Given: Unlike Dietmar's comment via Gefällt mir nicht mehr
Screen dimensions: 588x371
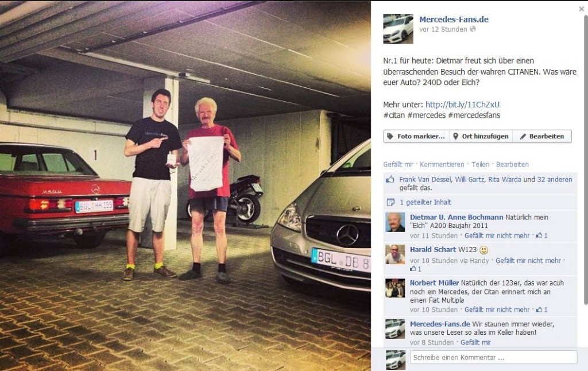Looking at the screenshot, I should click(497, 235).
